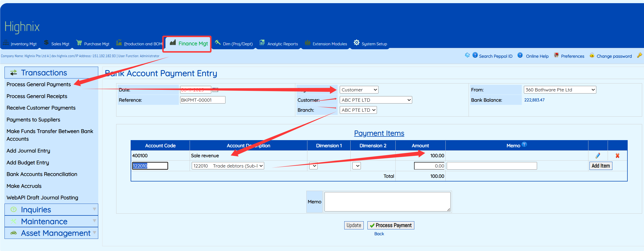This screenshot has height=251, width=644.
Task: Click the key icon at far right
Action: point(640,55)
